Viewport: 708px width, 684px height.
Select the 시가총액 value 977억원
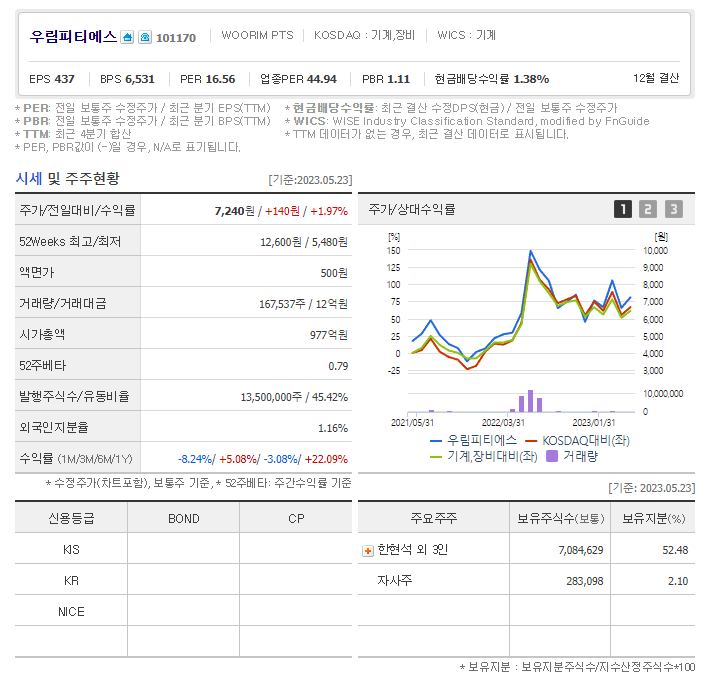pyautogui.click(x=329, y=335)
